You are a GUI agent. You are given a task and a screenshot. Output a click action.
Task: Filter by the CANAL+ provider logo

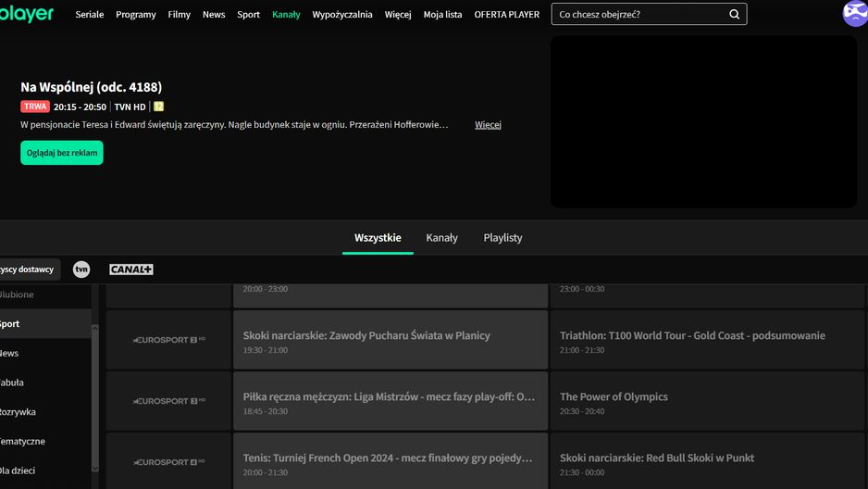[130, 270]
